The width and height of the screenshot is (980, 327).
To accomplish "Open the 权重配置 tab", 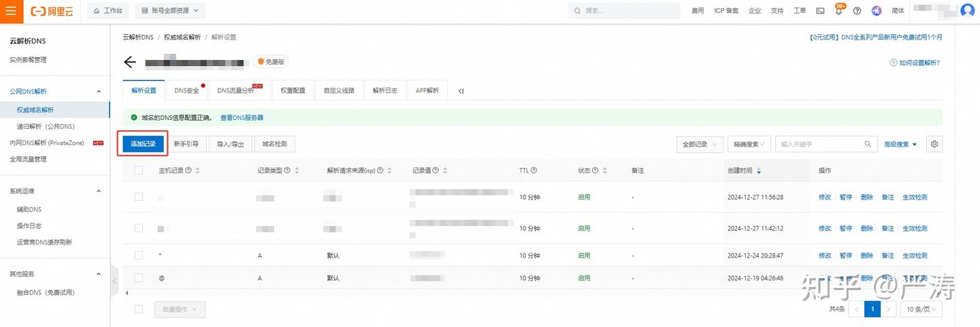I will (293, 91).
